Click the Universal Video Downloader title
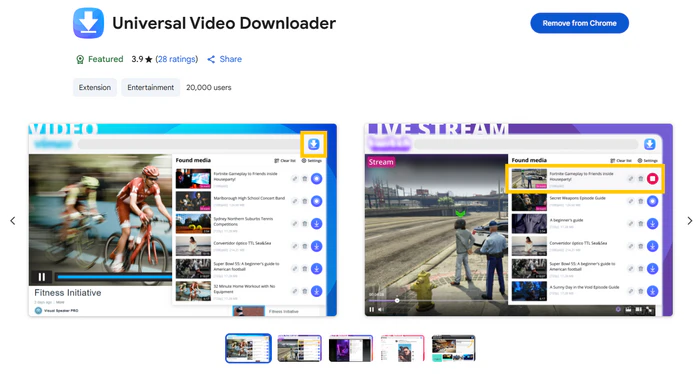Screen dimensions: 700x374 (x=224, y=23)
